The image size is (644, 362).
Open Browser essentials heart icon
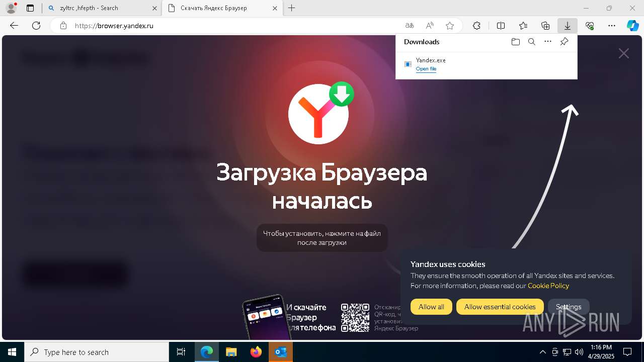click(590, 26)
